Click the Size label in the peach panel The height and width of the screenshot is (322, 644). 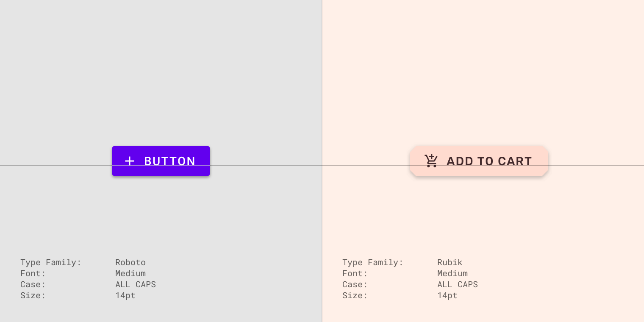[x=355, y=295]
